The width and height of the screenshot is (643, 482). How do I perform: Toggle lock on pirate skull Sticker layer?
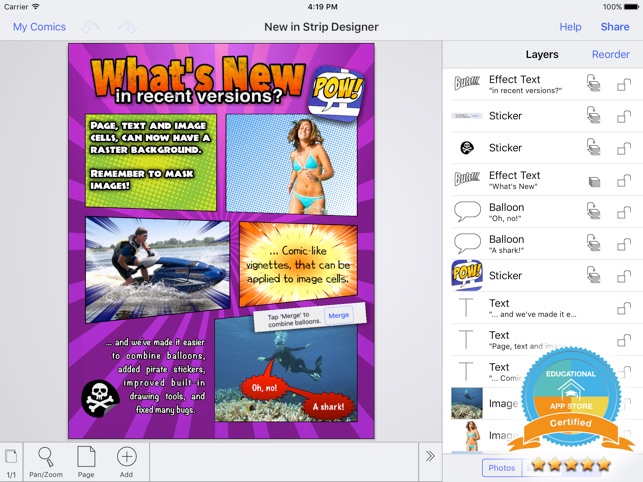click(624, 148)
